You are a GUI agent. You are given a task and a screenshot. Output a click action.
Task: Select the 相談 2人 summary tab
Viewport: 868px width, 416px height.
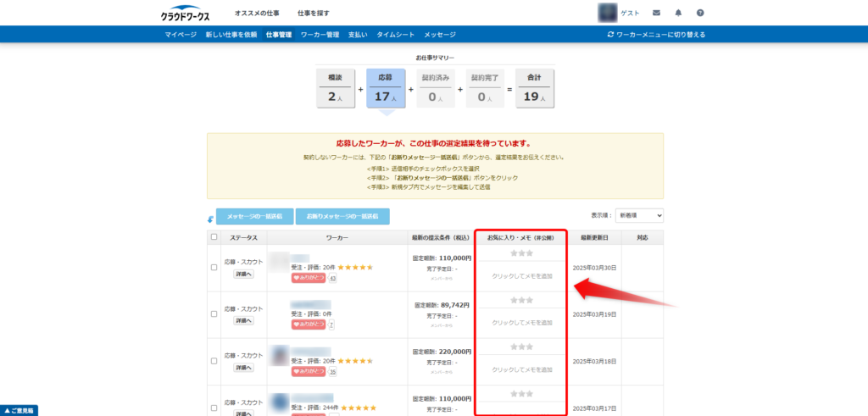pyautogui.click(x=337, y=89)
